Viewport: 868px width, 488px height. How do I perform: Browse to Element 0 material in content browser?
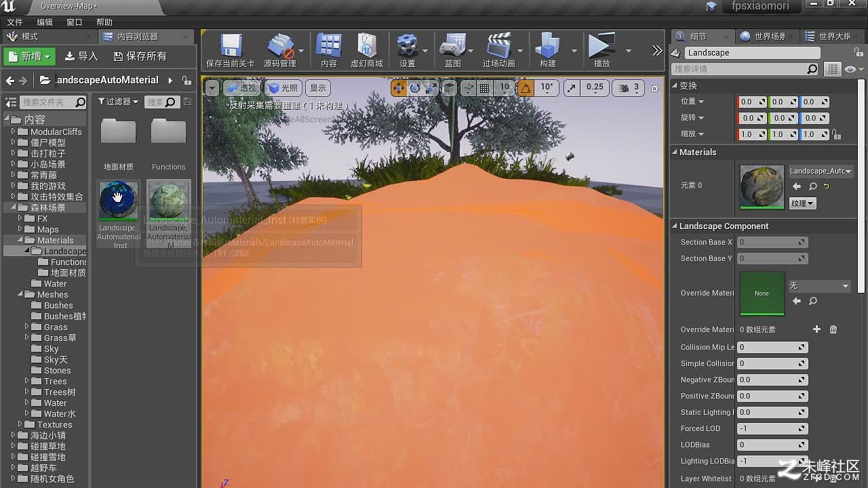pyautogui.click(x=812, y=186)
